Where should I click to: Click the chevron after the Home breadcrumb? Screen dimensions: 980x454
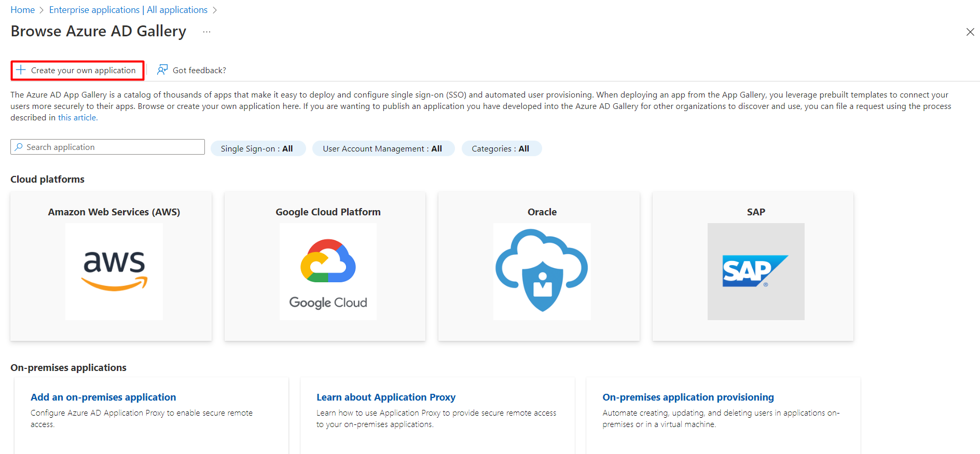click(x=42, y=10)
